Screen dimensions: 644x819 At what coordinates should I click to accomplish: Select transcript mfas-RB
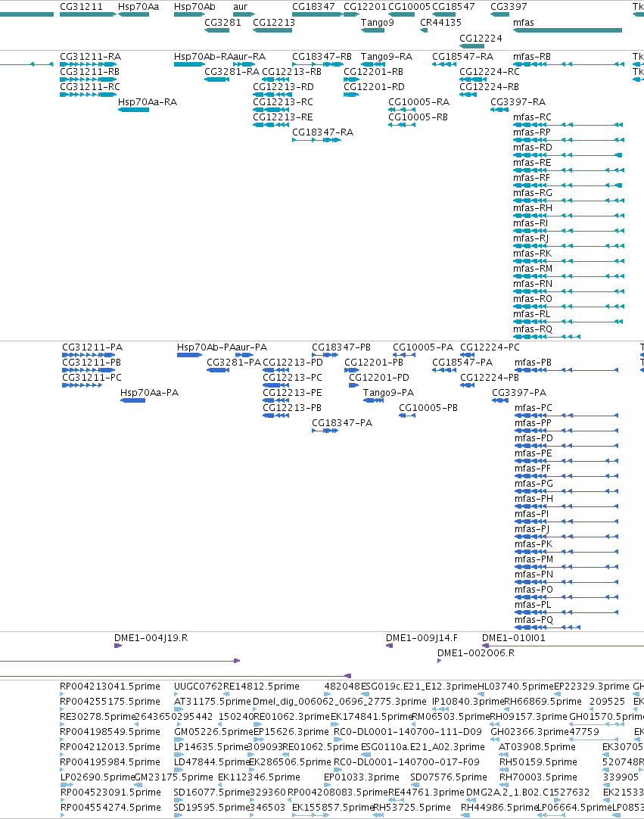tap(568, 64)
